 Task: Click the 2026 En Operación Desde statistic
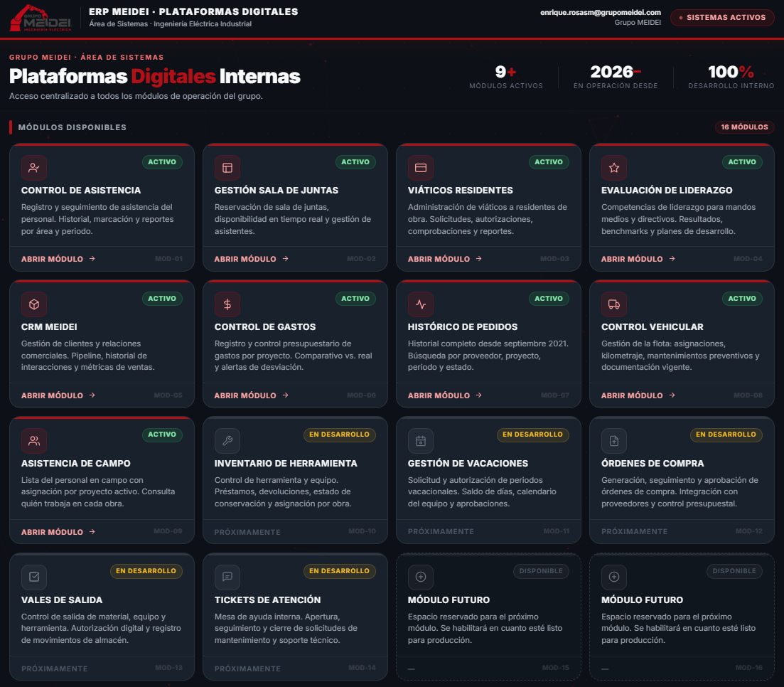tap(616, 77)
